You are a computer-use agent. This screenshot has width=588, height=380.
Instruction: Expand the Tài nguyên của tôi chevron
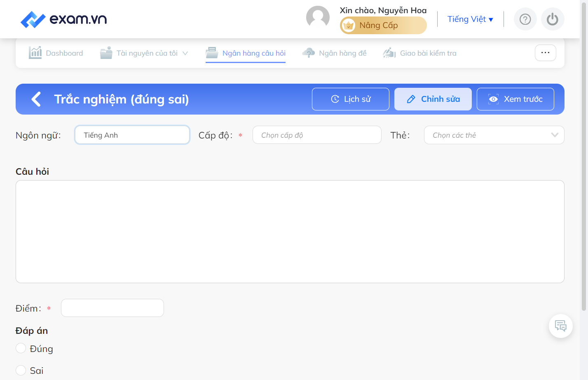tap(185, 53)
